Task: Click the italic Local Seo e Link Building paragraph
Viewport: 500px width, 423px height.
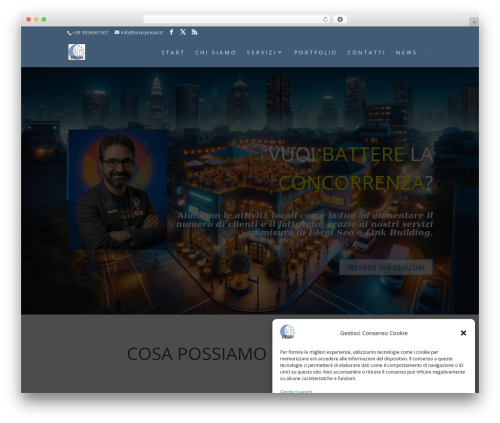Action: pos(304,224)
